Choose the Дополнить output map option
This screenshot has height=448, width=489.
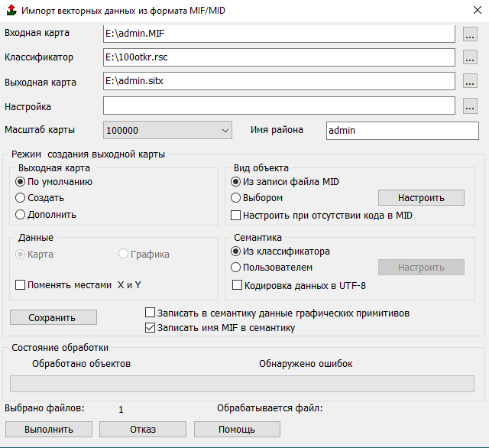point(21,215)
